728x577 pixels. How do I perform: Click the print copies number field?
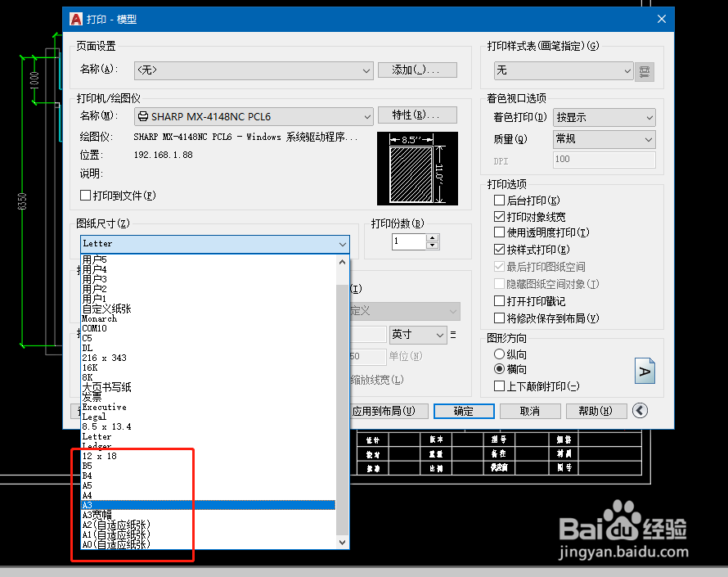409,241
